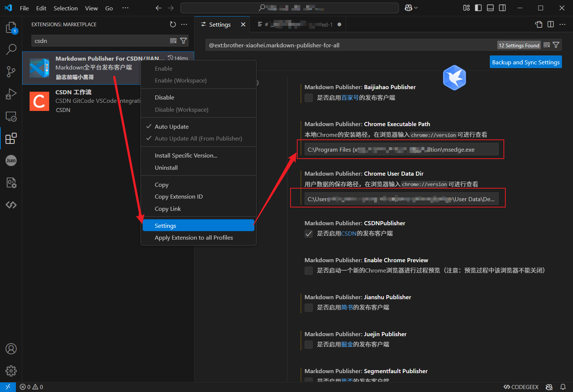This screenshot has width=573, height=392.
Task: Toggle the secondary side bar
Action: pyautogui.click(x=502, y=8)
